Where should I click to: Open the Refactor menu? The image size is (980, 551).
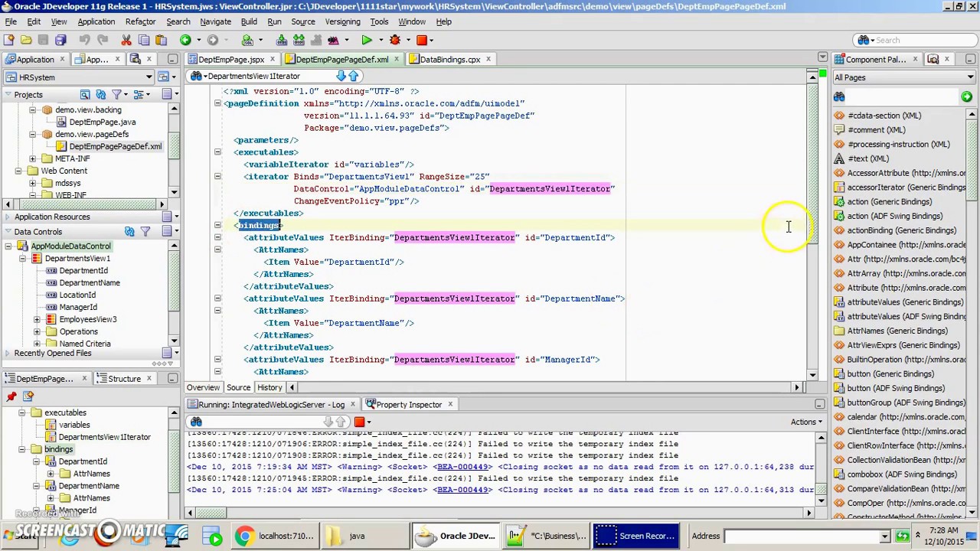tap(140, 21)
